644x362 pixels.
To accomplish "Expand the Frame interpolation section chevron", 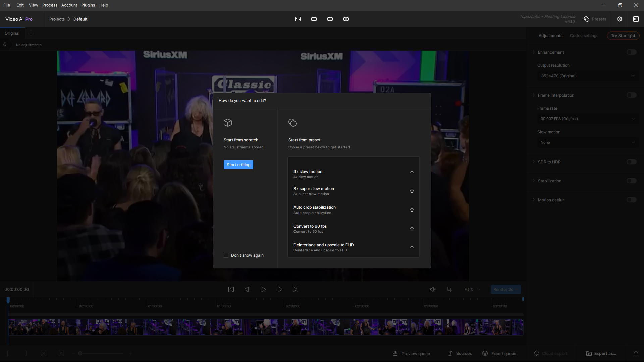I will click(x=534, y=95).
